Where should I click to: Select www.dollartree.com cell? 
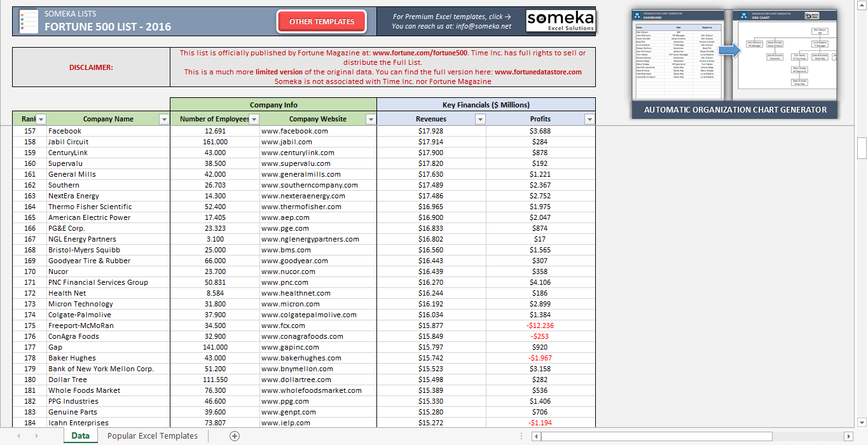coord(318,380)
